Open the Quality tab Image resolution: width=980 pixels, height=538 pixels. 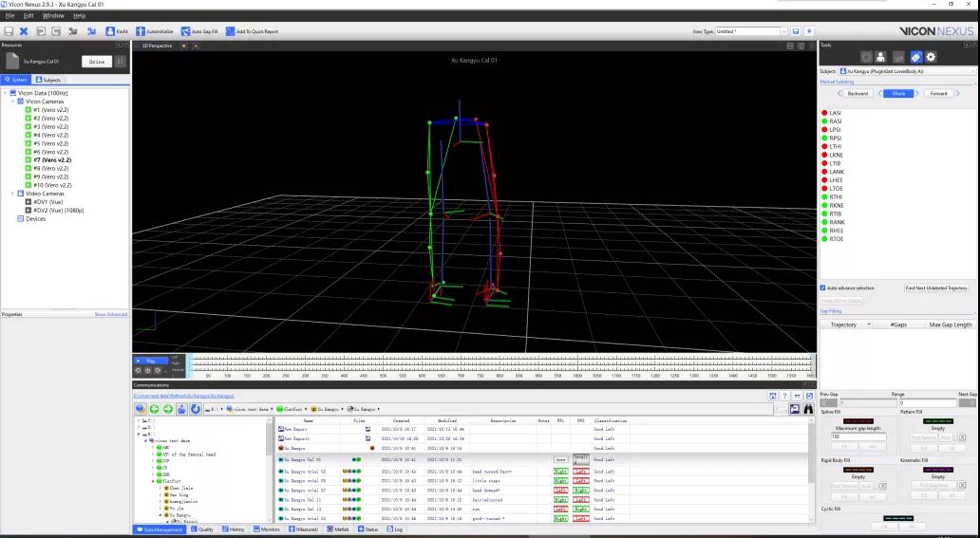[x=202, y=529]
